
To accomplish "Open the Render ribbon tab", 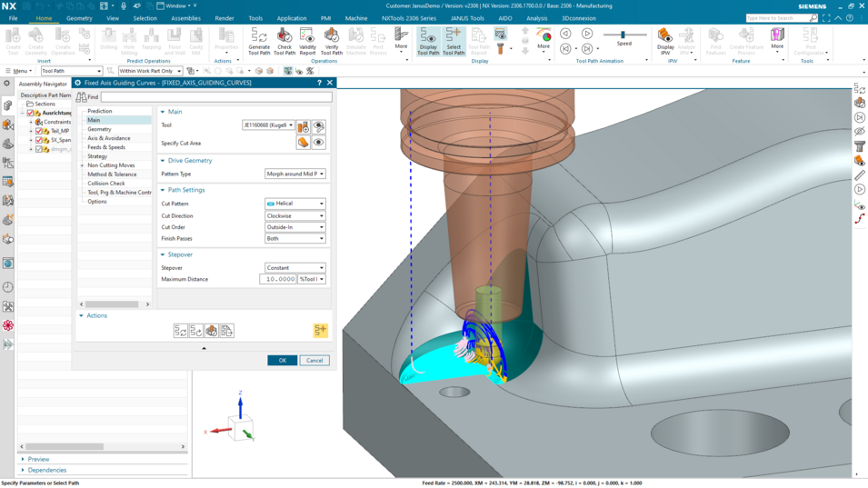I will (224, 18).
